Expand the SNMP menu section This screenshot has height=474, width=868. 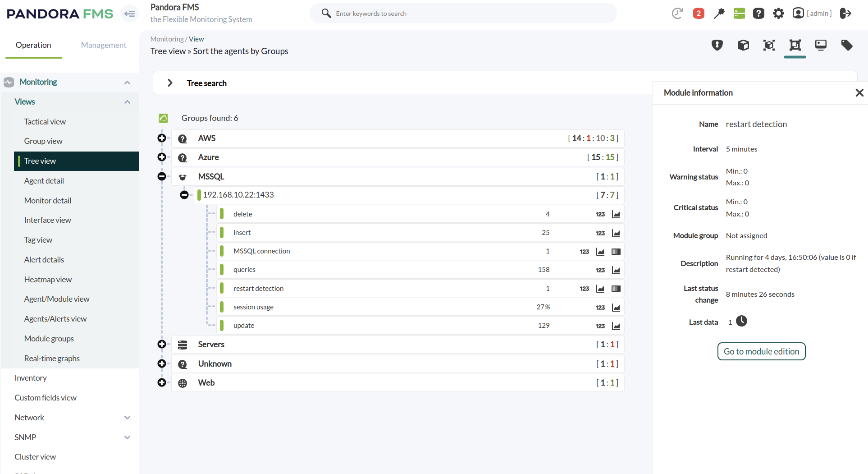[127, 437]
